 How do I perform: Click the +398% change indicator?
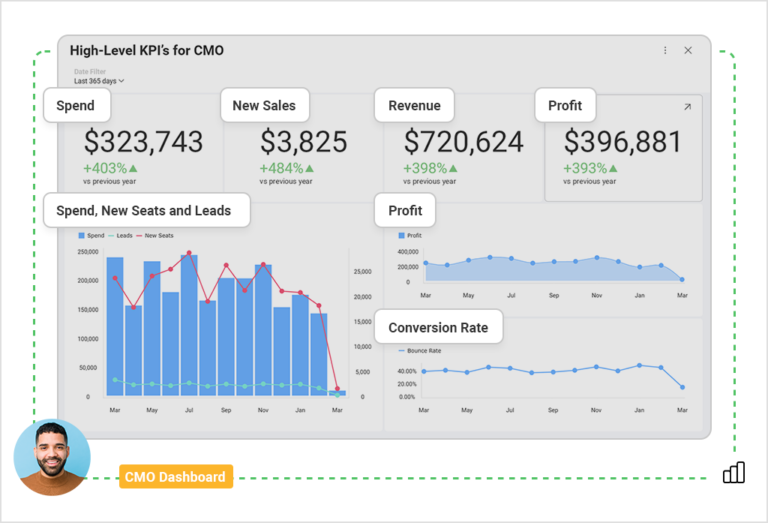coord(430,168)
